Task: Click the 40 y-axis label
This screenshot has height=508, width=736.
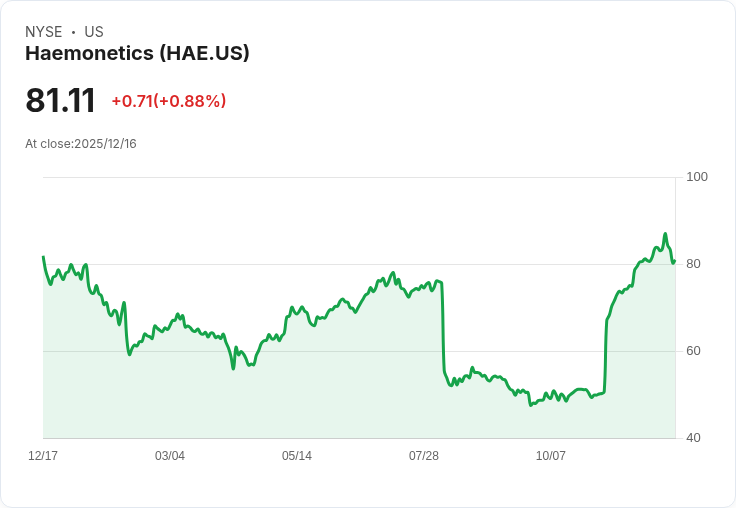Action: (693, 438)
